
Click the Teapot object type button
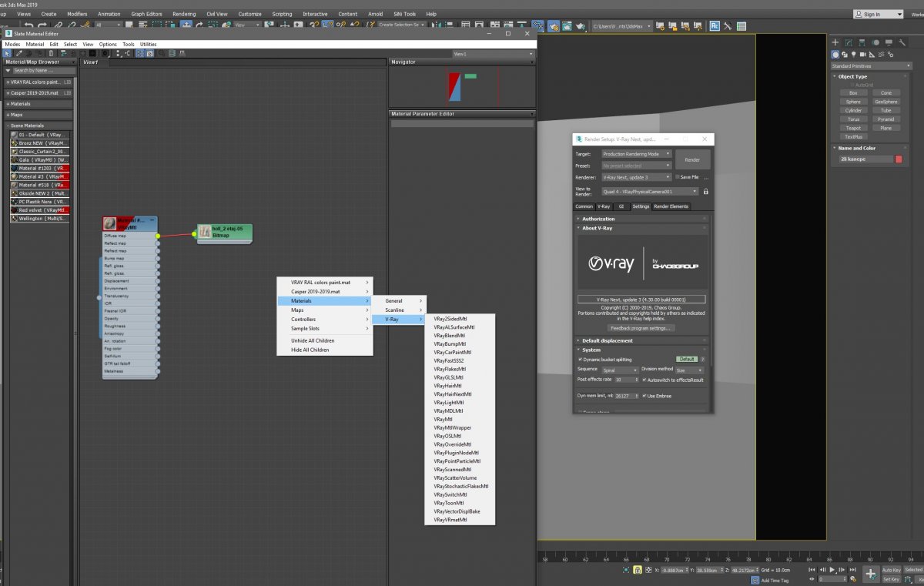853,128
